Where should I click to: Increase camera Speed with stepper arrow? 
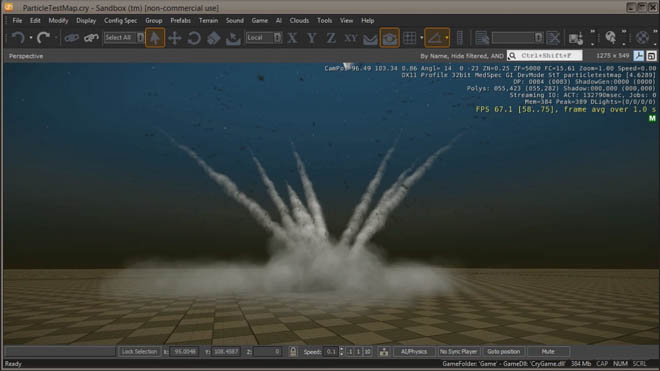point(341,349)
